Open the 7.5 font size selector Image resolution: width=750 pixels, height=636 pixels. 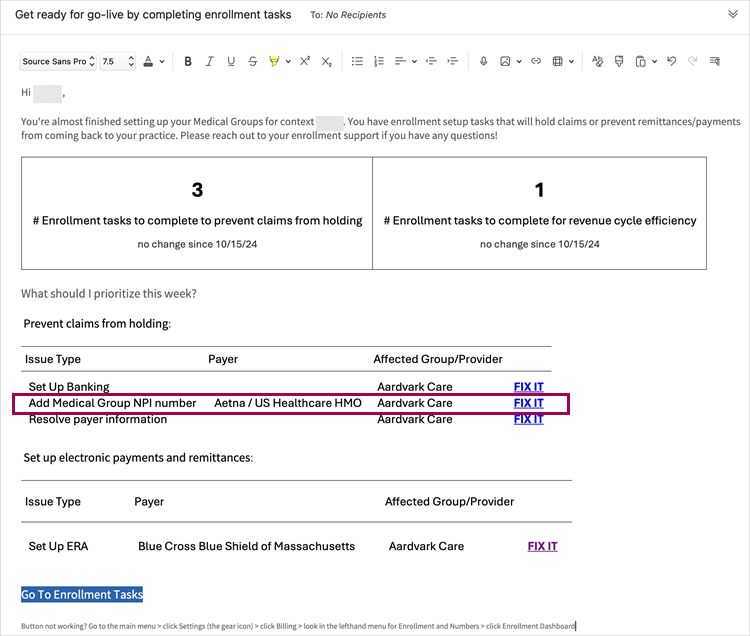tap(117, 61)
